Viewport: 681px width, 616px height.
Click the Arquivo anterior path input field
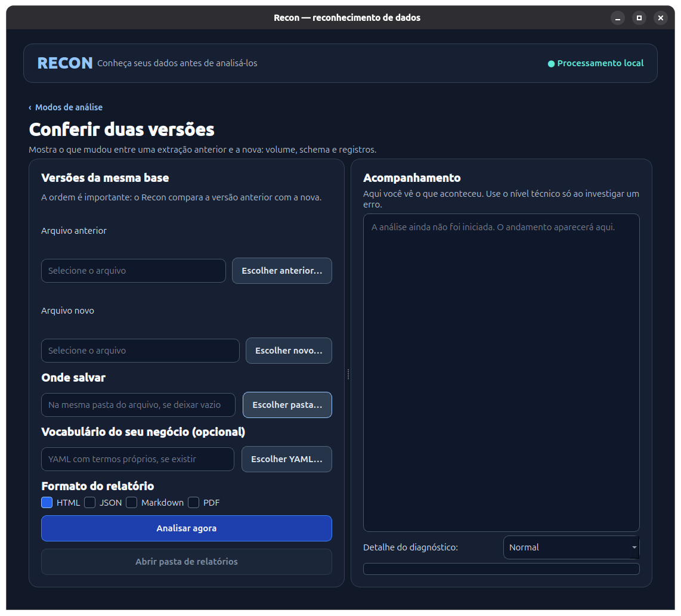coord(134,271)
